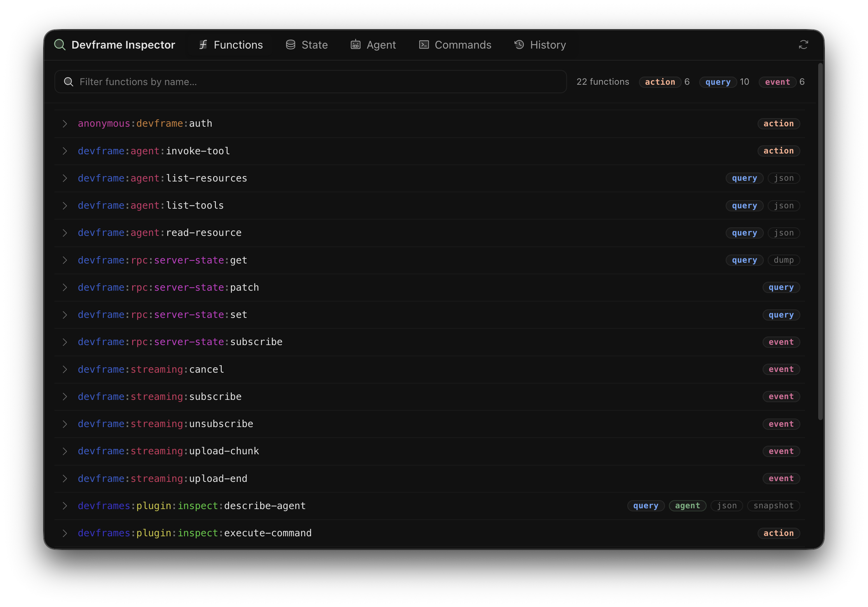Screen dimensions: 868x607
Task: Click json badge on read-resource row
Action: pos(784,233)
